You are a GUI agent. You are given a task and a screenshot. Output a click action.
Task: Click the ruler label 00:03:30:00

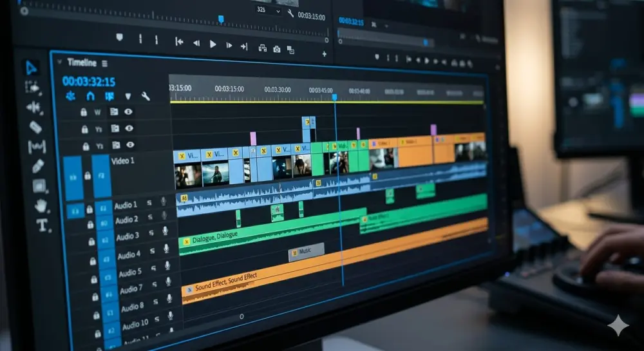click(278, 90)
